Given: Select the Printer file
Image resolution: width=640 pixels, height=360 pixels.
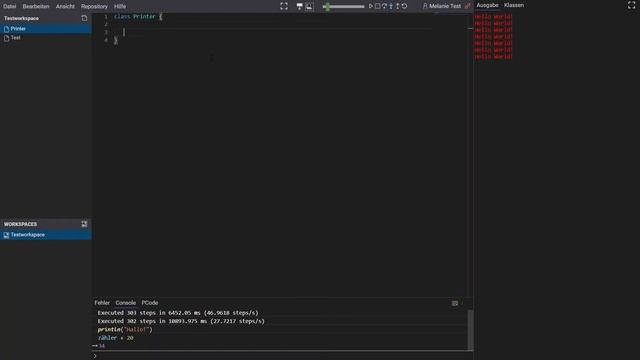Looking at the screenshot, I should [x=46, y=29].
